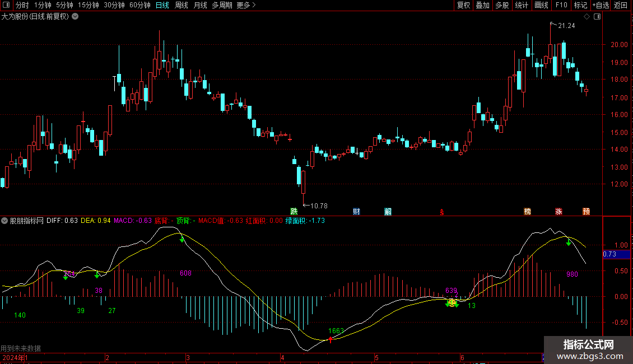Click the 大为股份(日线.前复权) chart title
633x364 pixels.
coord(35,17)
